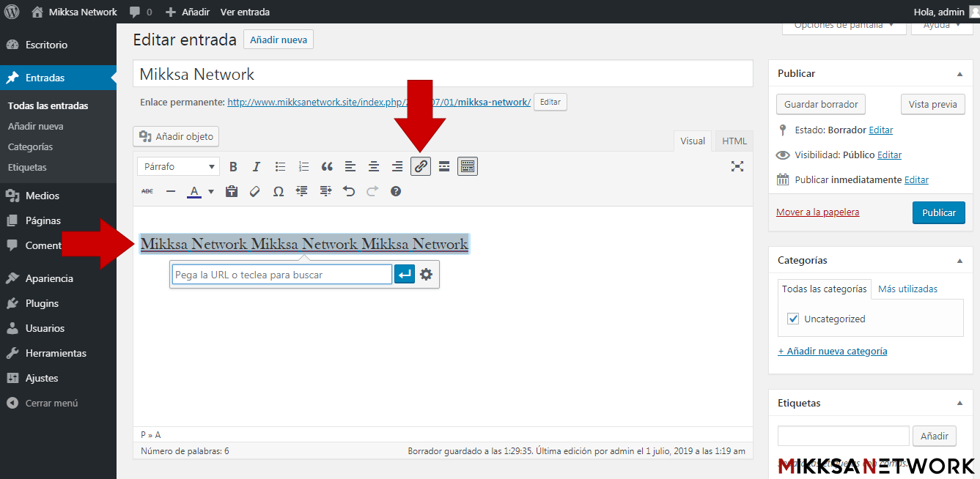The height and width of the screenshot is (479, 980).
Task: Click Mover a la papelera link
Action: (x=817, y=212)
